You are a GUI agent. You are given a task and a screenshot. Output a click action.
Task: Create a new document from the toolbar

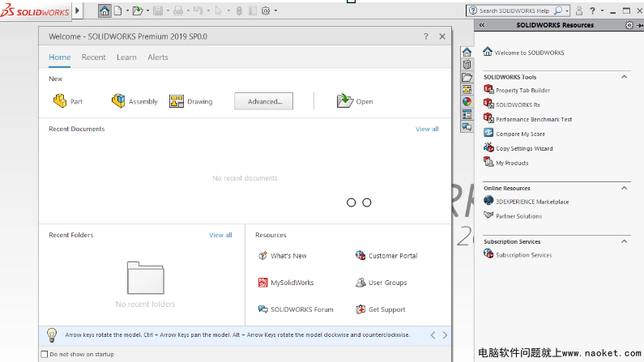118,11
